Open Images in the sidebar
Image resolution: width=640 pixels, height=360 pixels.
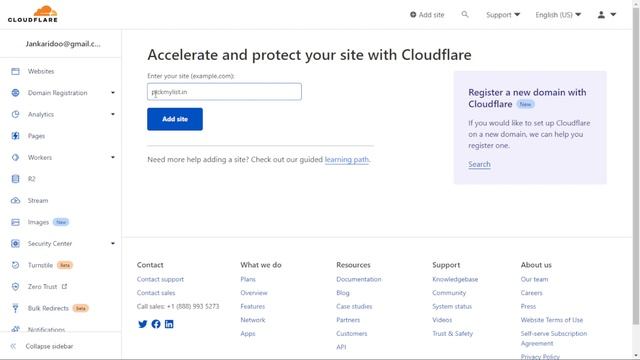[x=38, y=222]
